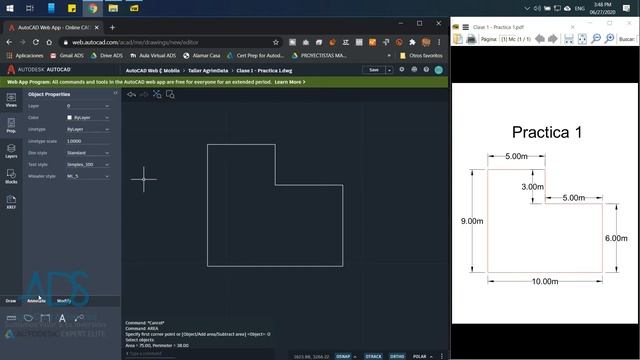Open the Save button dropdown arrow
Viewport: 640px width, 360px height.
pos(389,70)
